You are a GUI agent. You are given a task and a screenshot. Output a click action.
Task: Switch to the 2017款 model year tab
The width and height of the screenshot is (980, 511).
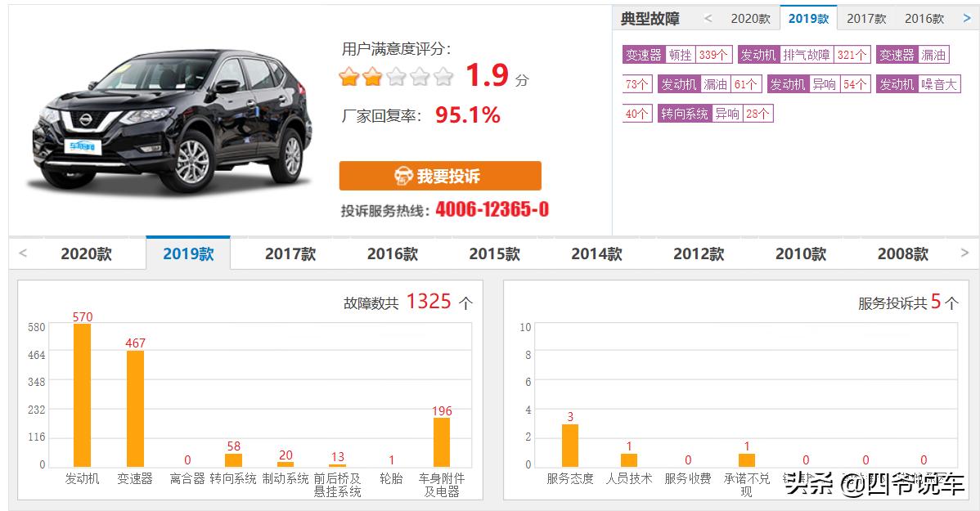(x=866, y=17)
